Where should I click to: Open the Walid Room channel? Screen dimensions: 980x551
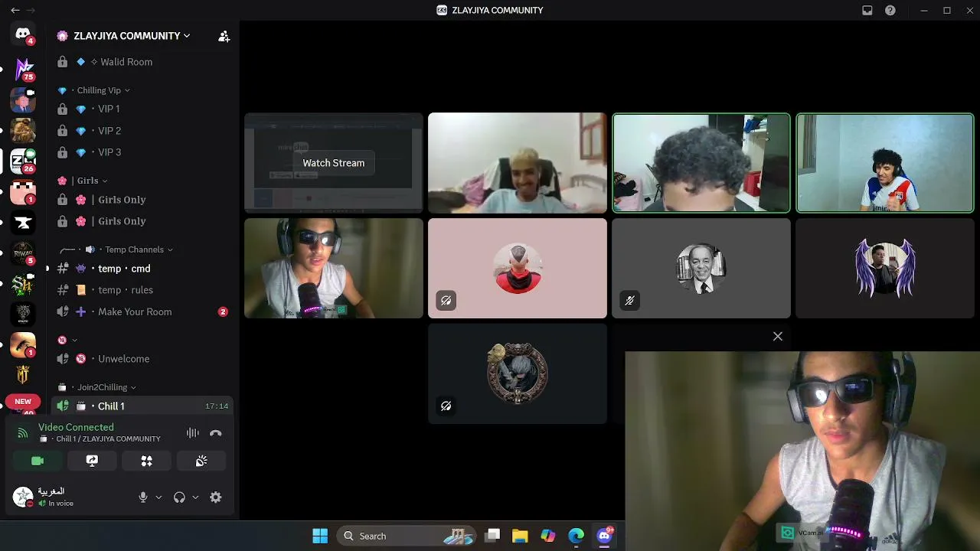pos(143,62)
